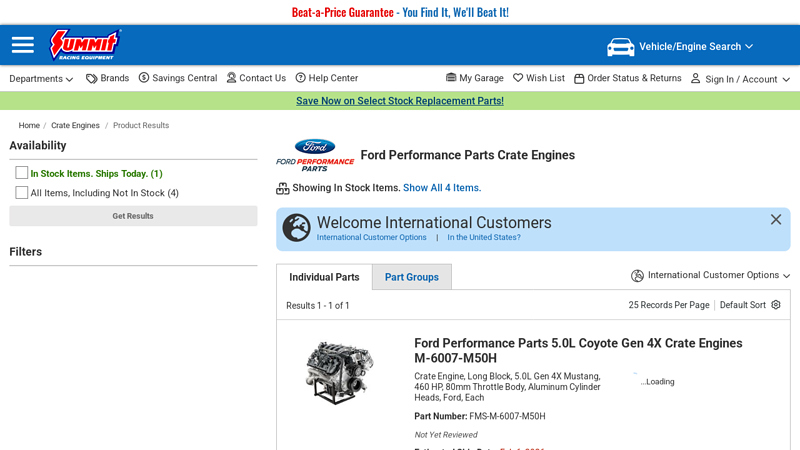Change 25 Records Per Page setting
The image size is (800, 450).
click(x=669, y=305)
